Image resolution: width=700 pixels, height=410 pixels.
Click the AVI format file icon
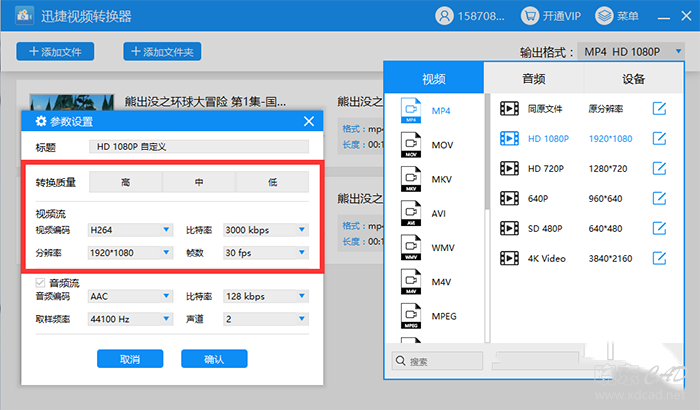(411, 213)
